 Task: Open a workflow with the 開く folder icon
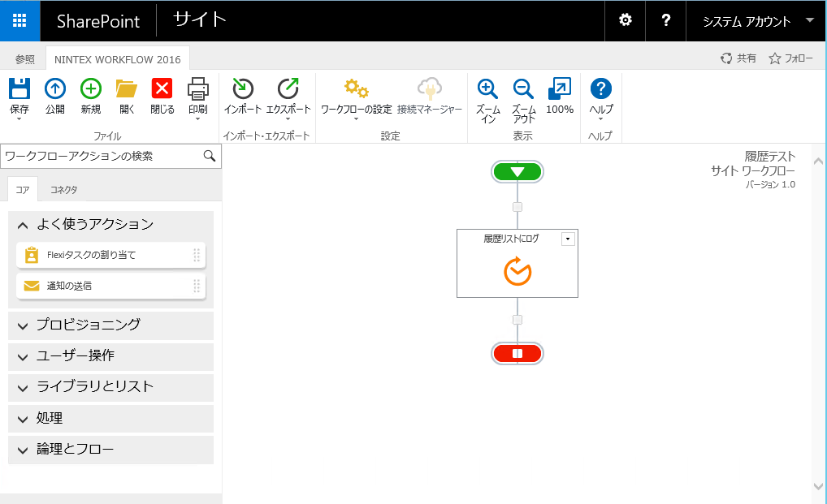pos(127,89)
